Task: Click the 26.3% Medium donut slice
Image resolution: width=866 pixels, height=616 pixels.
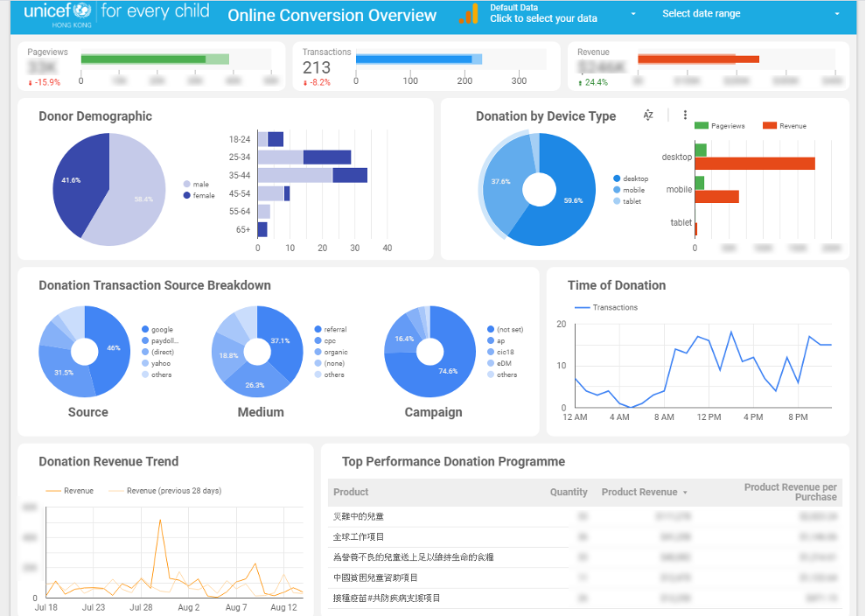Action: click(255, 384)
